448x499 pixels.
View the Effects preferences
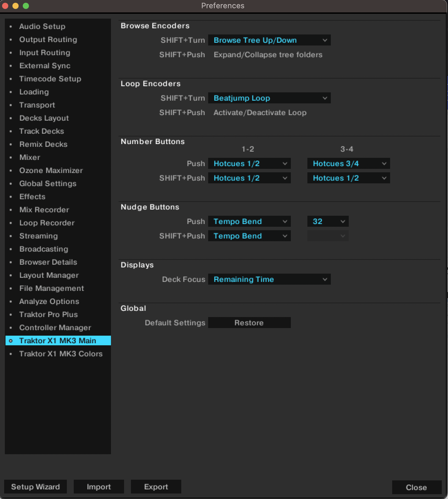tap(32, 196)
